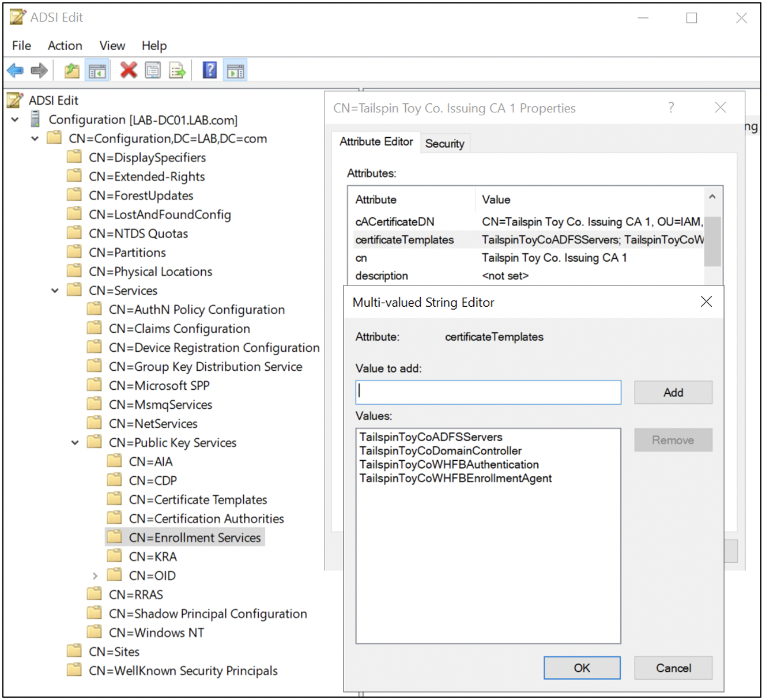Click Cancel in the String Editor
The height and width of the screenshot is (700, 762).
[673, 668]
